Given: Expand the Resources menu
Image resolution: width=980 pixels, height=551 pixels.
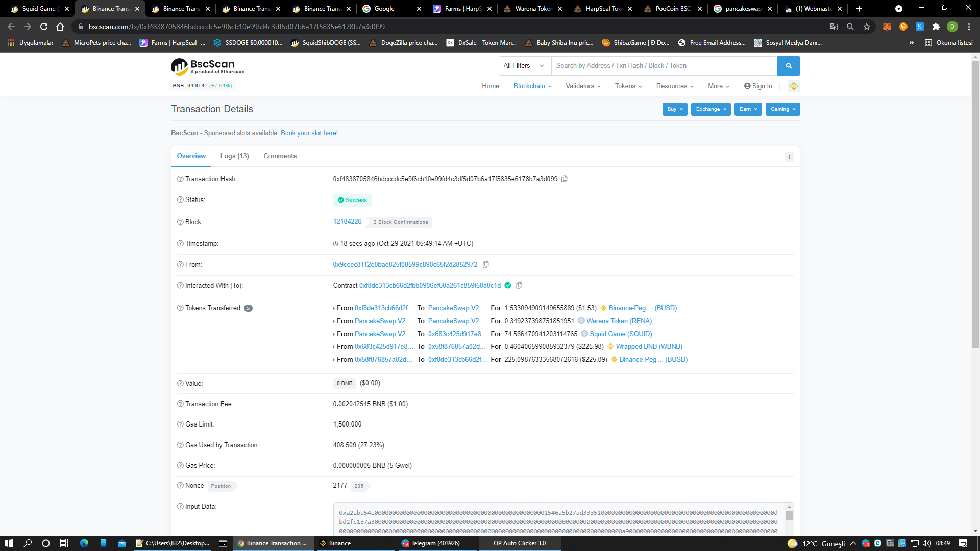Looking at the screenshot, I should point(675,86).
